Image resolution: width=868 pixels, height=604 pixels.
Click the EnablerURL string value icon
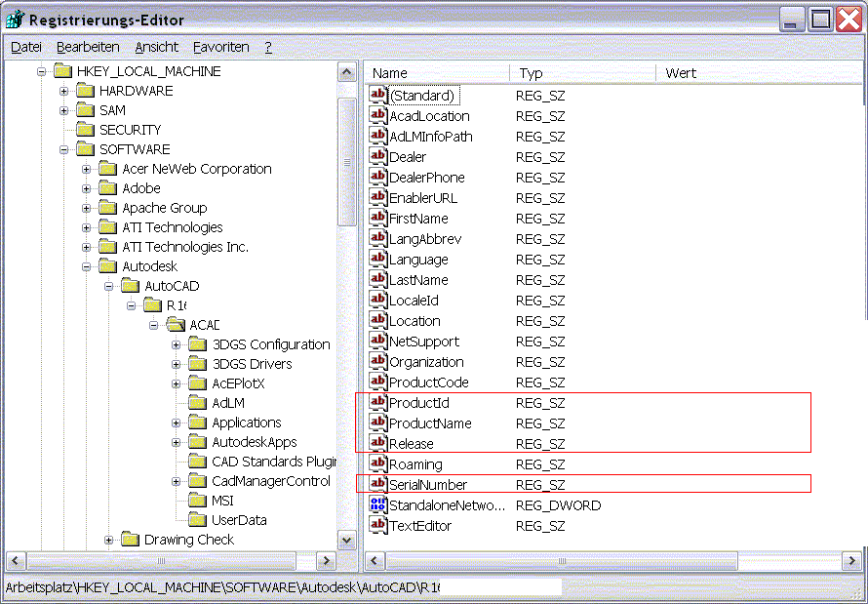coord(378,197)
